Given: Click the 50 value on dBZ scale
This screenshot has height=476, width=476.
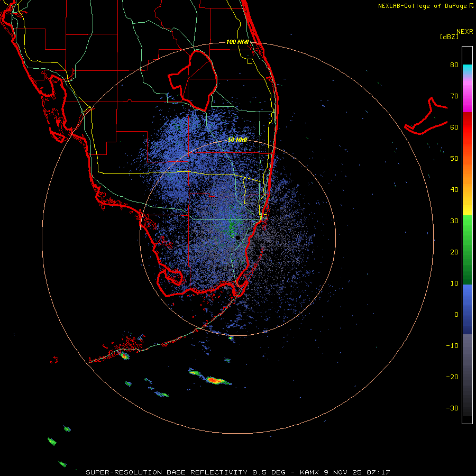Looking at the screenshot, I should coord(454,159).
